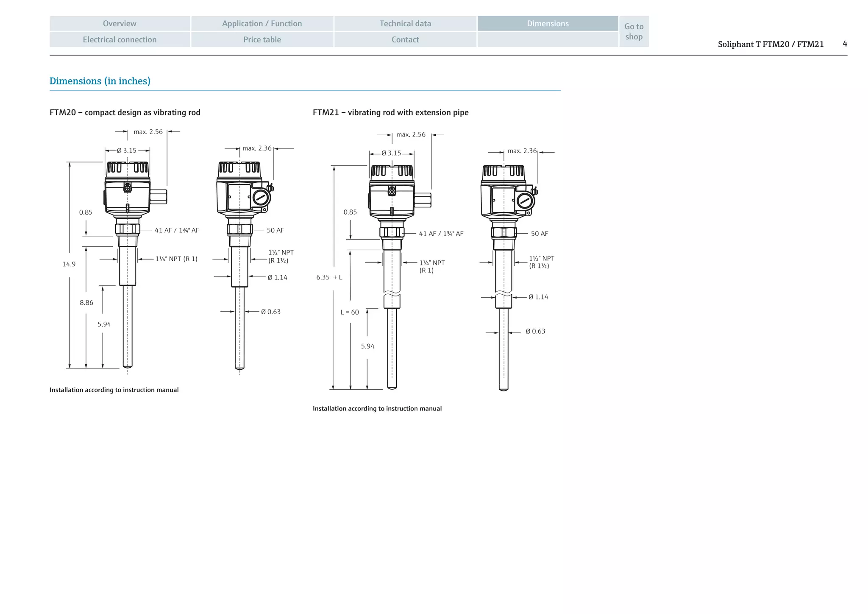Open the Contact tab
Screen dimensions: 868x614
405,39
